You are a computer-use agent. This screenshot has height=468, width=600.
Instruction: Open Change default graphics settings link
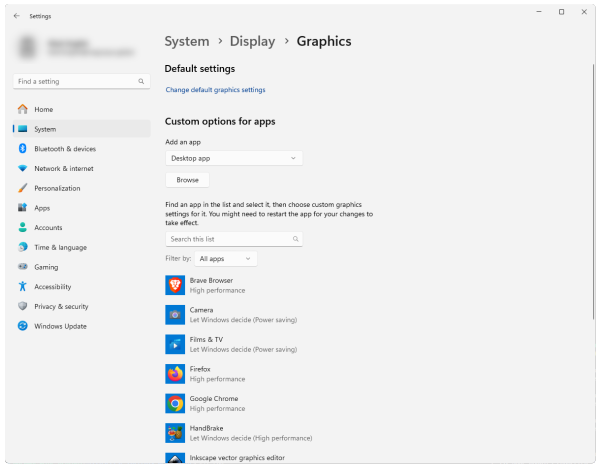click(215, 90)
